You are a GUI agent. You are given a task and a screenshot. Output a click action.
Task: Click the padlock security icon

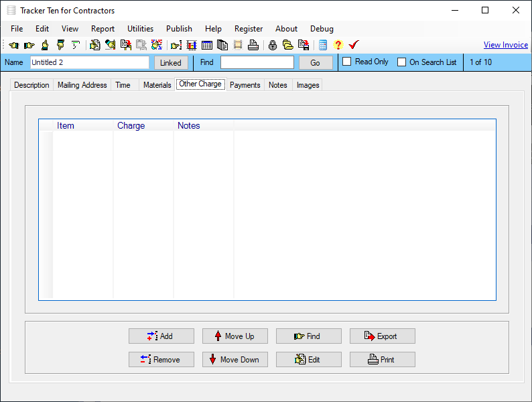click(x=273, y=45)
